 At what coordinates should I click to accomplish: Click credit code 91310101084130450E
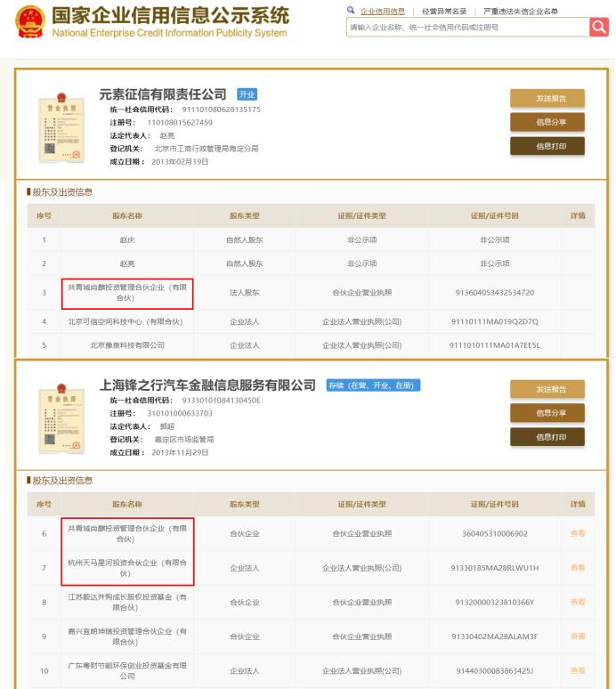point(221,401)
